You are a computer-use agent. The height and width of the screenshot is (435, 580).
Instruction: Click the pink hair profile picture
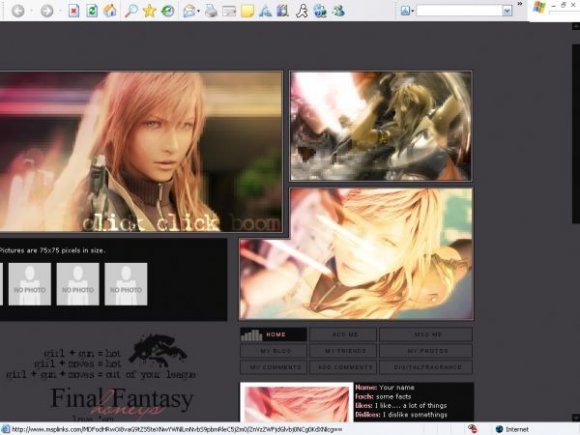click(x=297, y=403)
